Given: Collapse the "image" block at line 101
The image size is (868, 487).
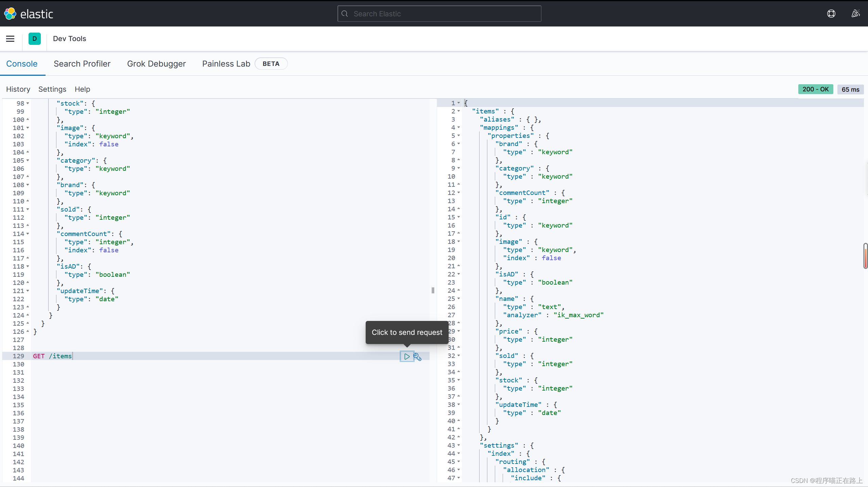Looking at the screenshot, I should [x=28, y=128].
